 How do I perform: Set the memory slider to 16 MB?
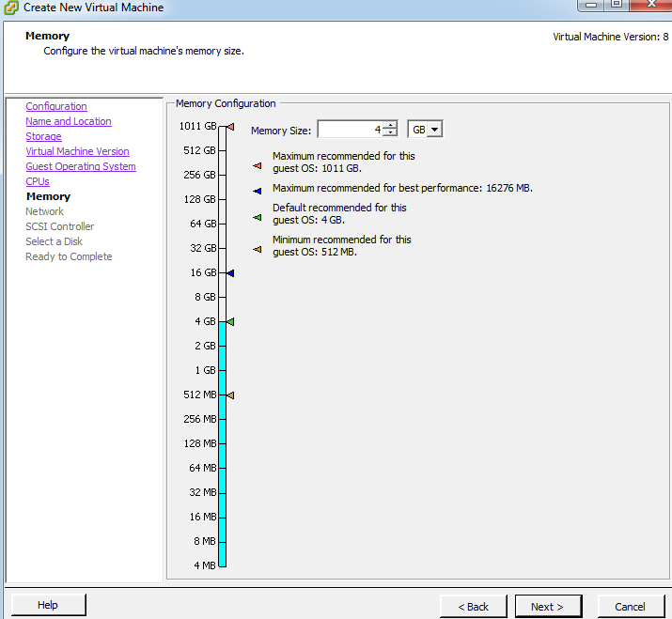click(222, 517)
